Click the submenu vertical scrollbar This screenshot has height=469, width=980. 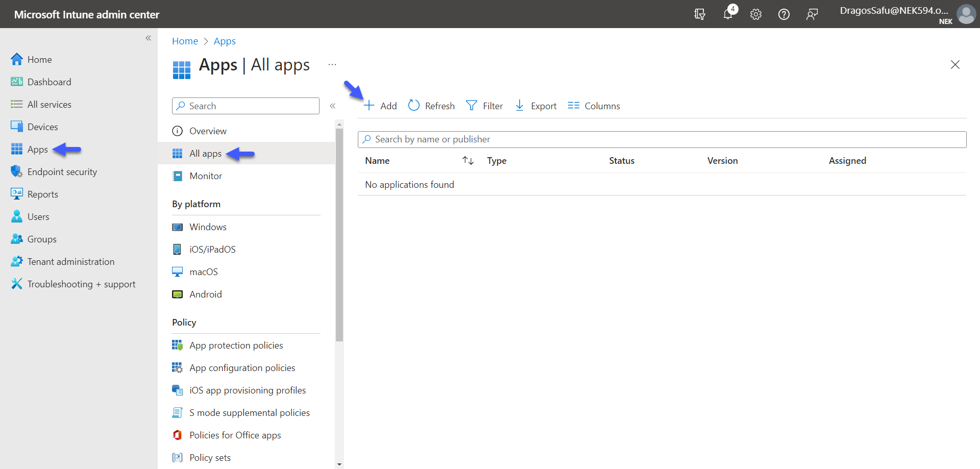point(339,235)
